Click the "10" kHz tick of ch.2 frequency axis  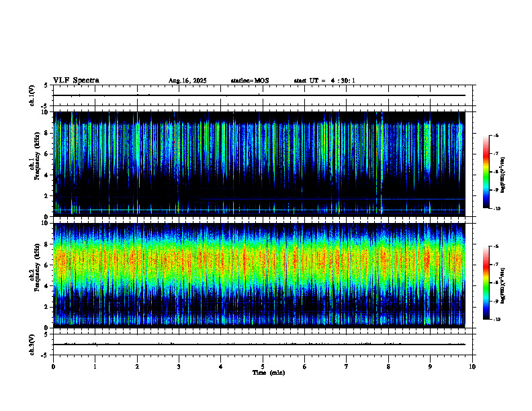[x=45, y=223]
